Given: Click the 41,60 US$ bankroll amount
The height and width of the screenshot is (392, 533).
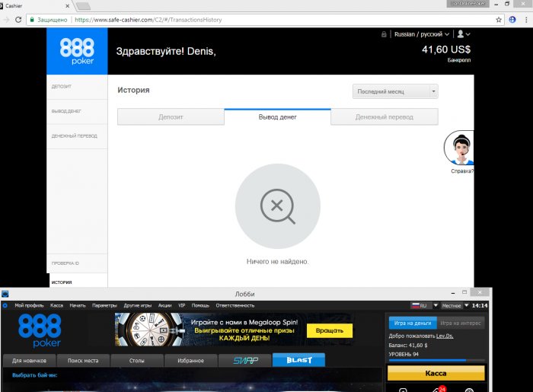Looking at the screenshot, I should pos(446,49).
